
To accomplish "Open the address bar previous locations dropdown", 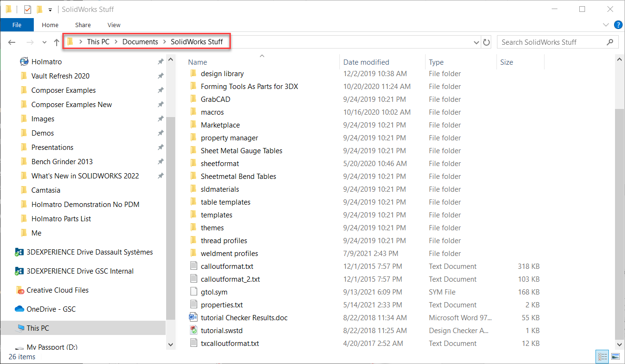I will click(x=476, y=42).
